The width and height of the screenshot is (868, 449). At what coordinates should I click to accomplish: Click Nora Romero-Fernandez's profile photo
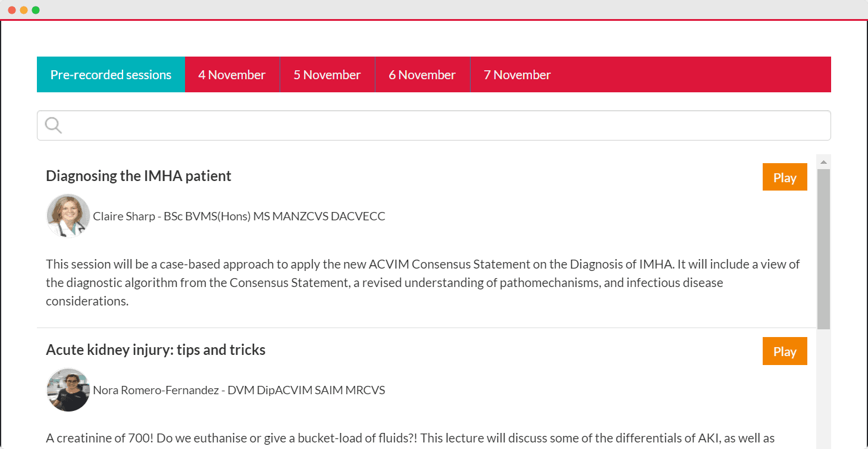68,390
